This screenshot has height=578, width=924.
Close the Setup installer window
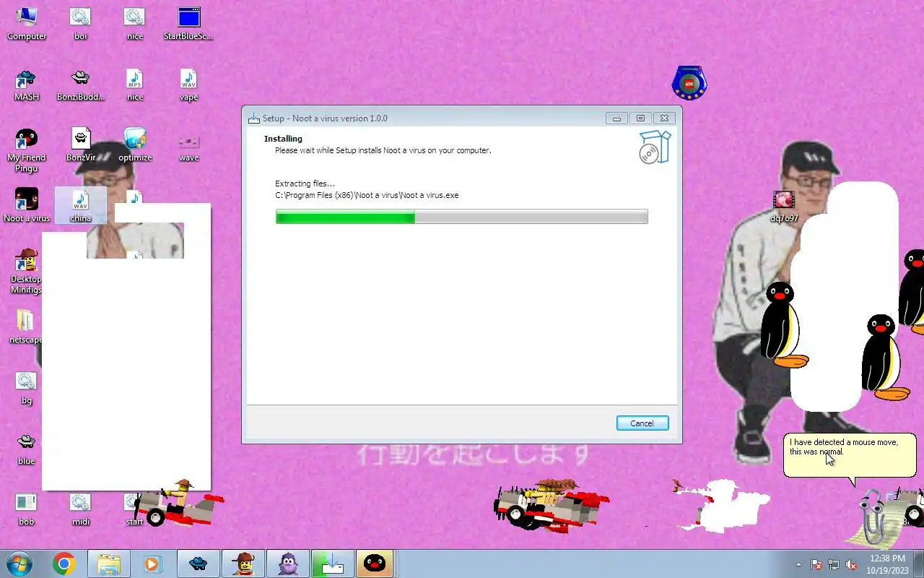(665, 118)
